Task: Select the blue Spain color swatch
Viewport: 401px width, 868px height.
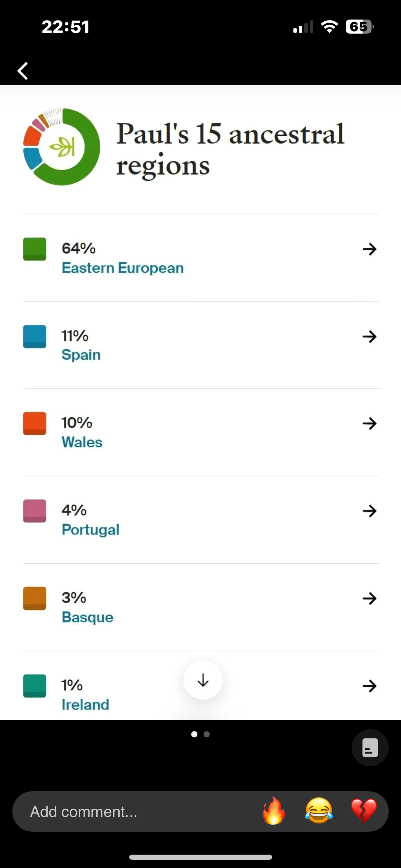Action: click(x=35, y=337)
